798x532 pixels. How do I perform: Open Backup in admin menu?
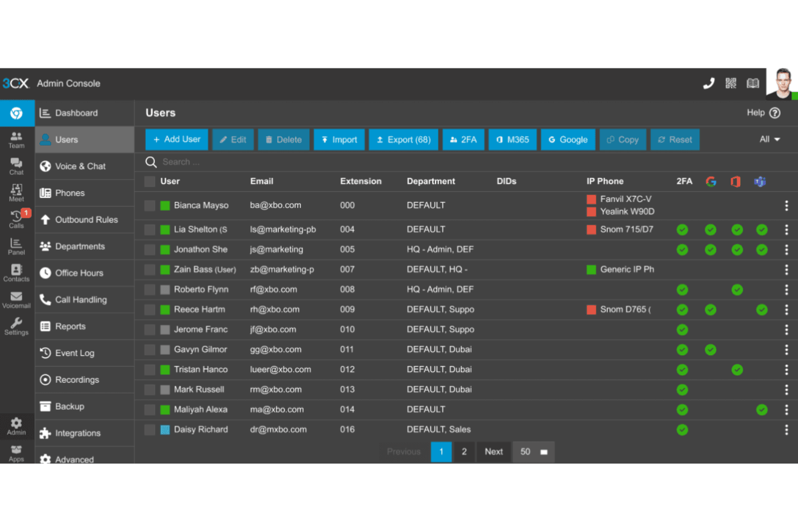[85, 406]
